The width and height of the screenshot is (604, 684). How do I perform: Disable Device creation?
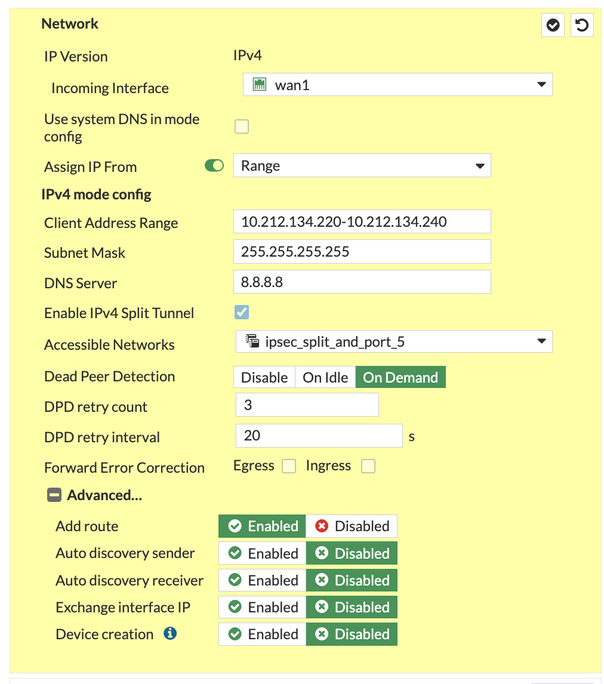(351, 634)
